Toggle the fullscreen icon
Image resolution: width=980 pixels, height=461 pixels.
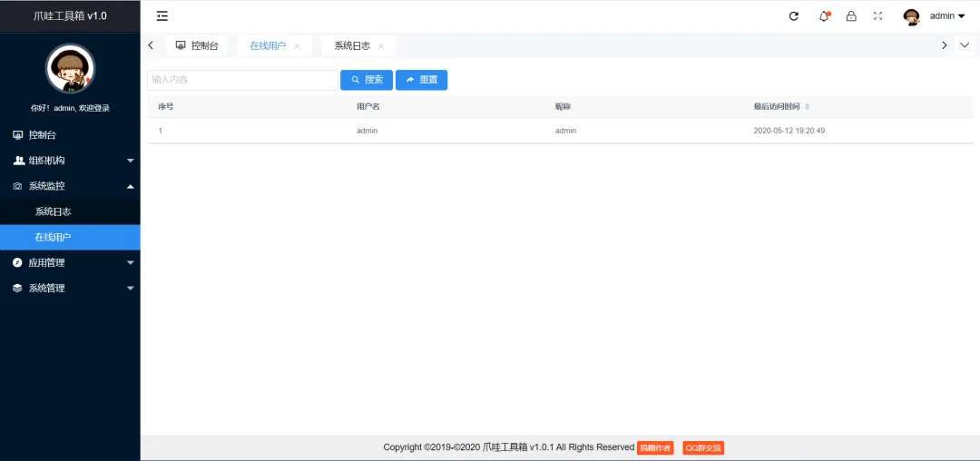pos(878,16)
